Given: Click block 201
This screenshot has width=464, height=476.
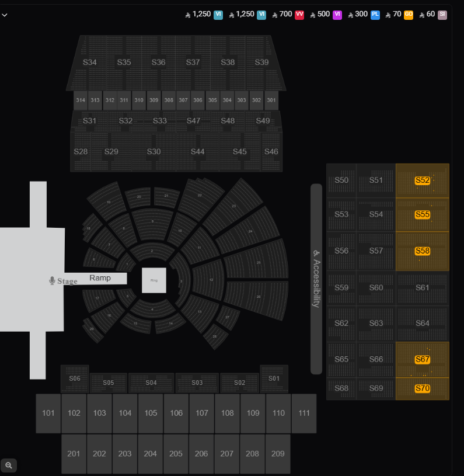Looking at the screenshot, I should click(74, 454).
